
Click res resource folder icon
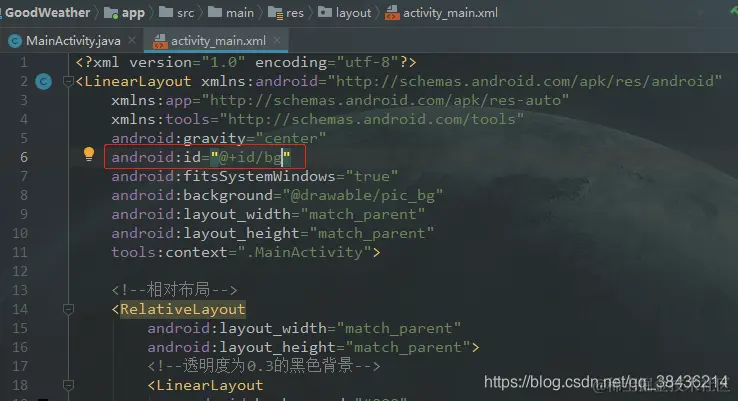click(275, 13)
